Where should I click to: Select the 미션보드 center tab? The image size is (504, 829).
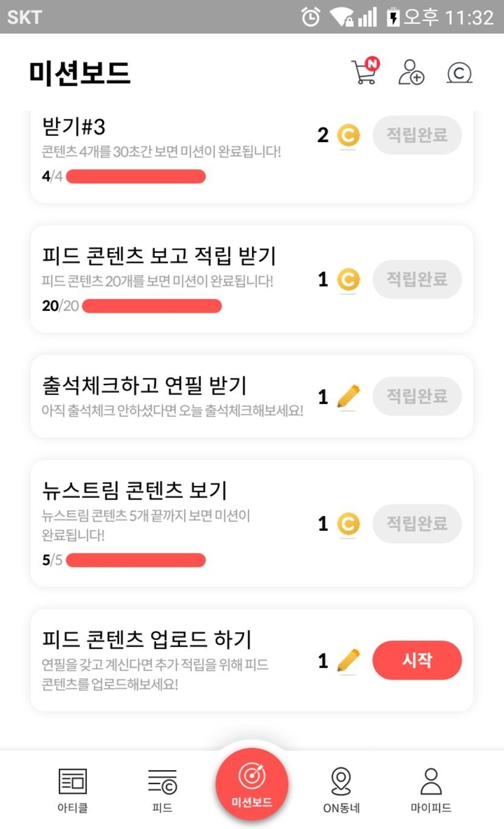pos(252,784)
